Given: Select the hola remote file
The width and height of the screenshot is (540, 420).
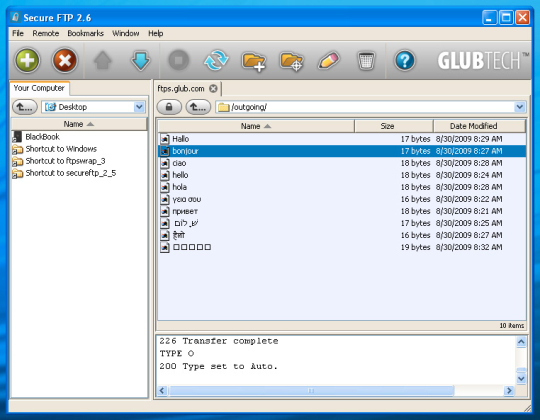Looking at the screenshot, I should pyautogui.click(x=342, y=187).
